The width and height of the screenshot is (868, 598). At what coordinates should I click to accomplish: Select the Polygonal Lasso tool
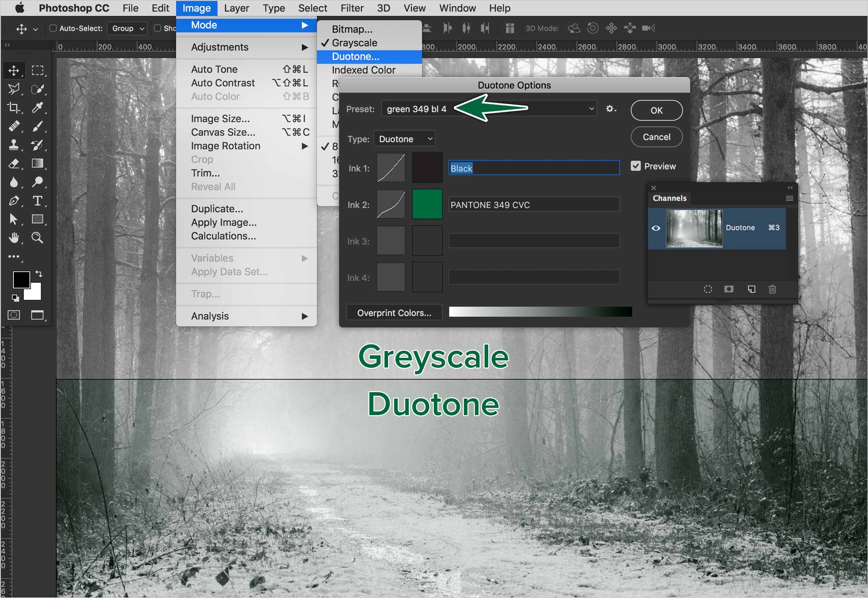point(14,89)
